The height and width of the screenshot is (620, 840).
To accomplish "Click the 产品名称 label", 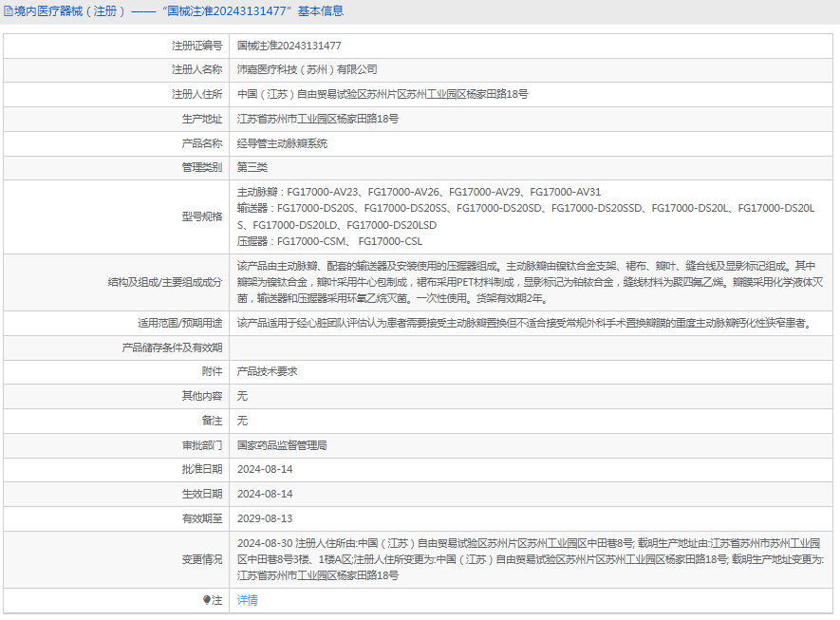I will point(202,143).
